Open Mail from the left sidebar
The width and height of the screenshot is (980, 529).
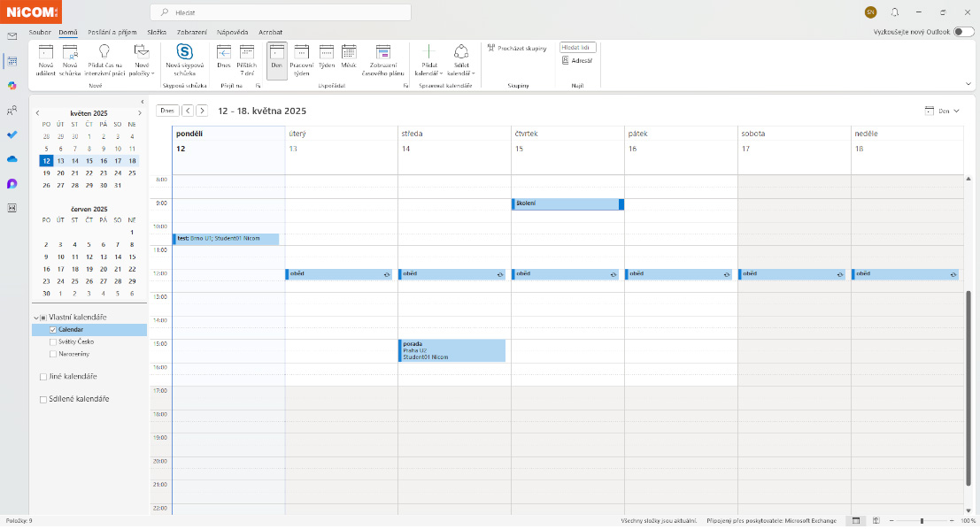(12, 36)
